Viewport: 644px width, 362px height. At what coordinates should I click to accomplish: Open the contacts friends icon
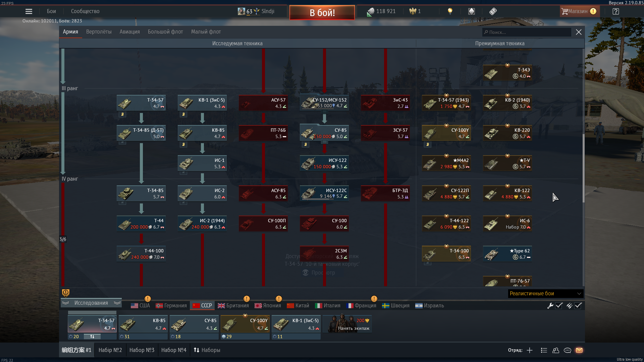[x=556, y=350]
